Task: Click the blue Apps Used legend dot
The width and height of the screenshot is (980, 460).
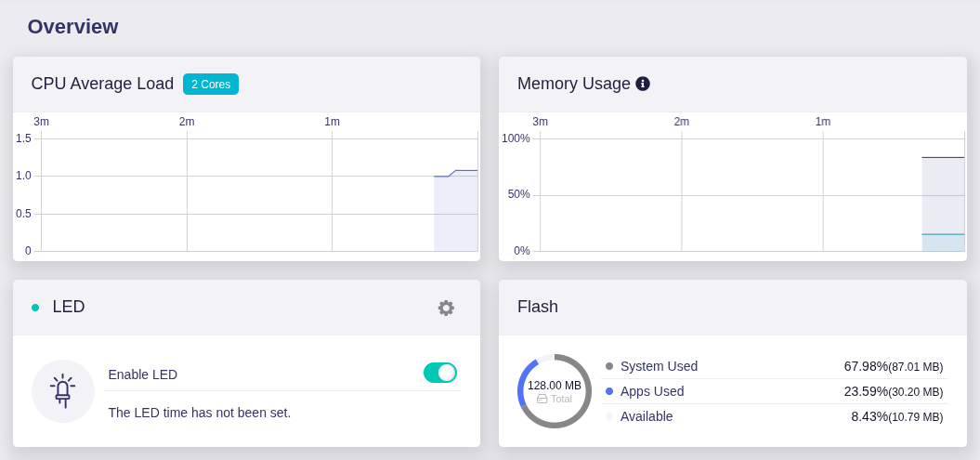Action: (609, 391)
